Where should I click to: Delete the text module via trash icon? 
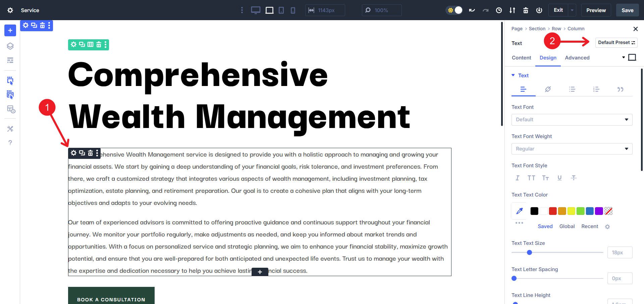(x=90, y=153)
